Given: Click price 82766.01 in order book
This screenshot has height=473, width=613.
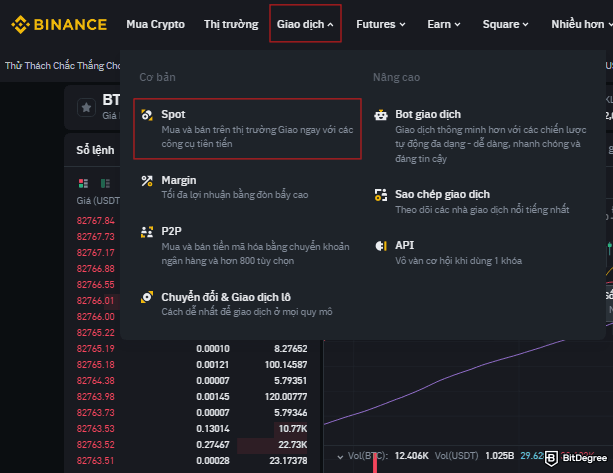Looking at the screenshot, I should coord(96,301).
